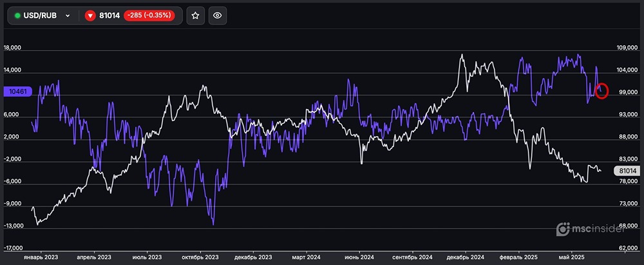644x265 pixels.
Task: Click the февраль 2025 time axis label
Action: tap(518, 257)
